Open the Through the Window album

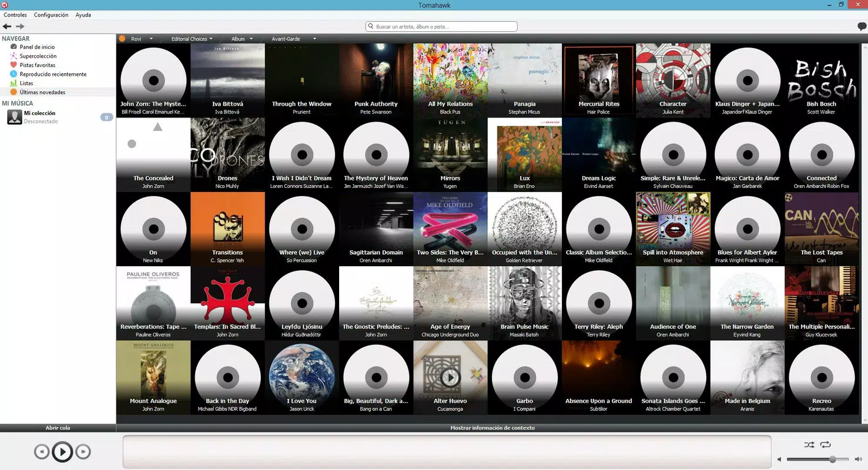[x=301, y=80]
